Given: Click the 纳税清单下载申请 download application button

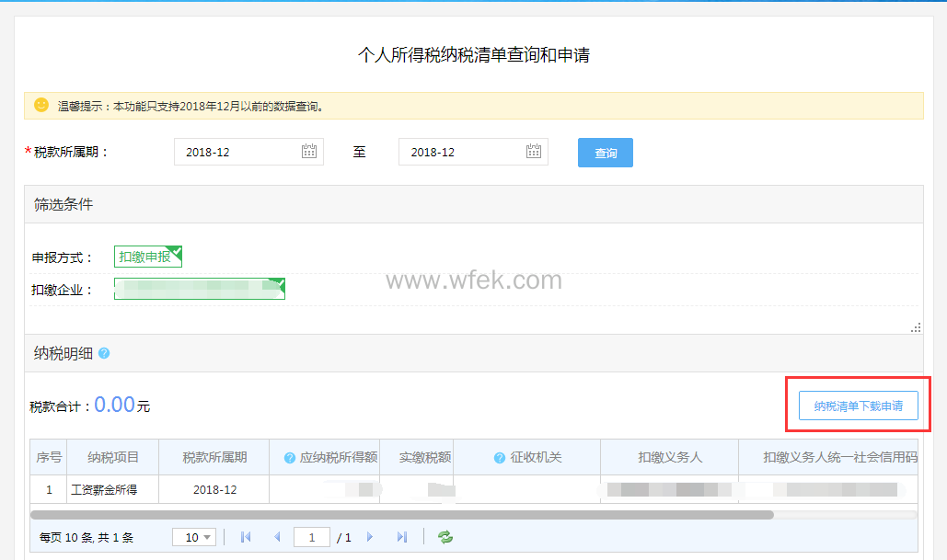Looking at the screenshot, I should (x=858, y=406).
